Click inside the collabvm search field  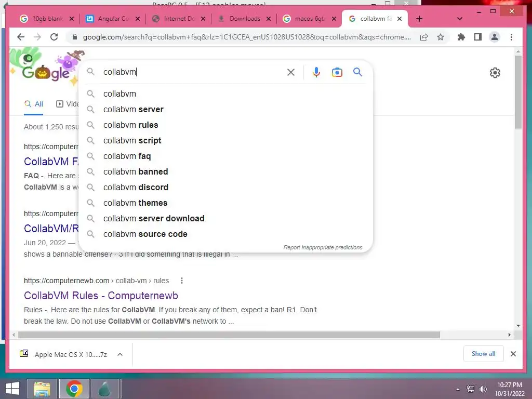click(x=192, y=72)
